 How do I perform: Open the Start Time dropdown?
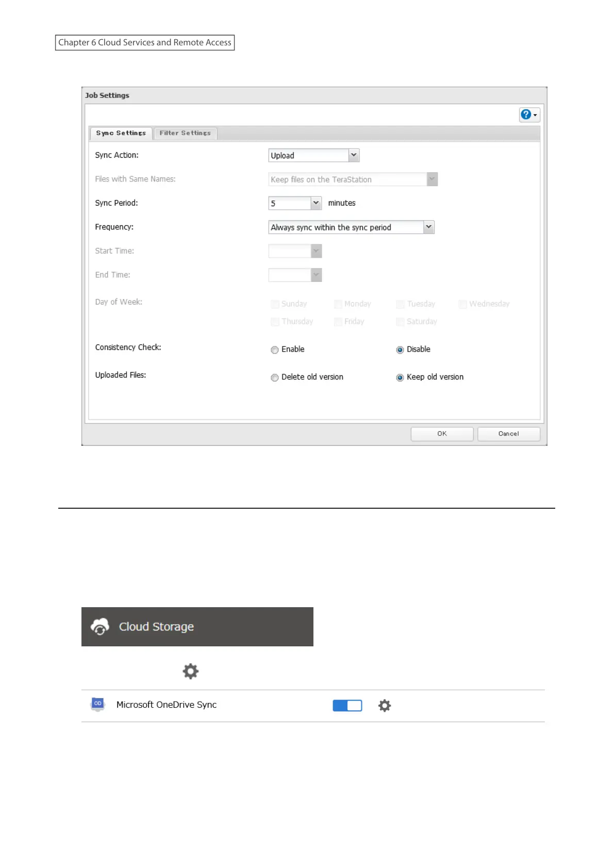click(x=295, y=251)
